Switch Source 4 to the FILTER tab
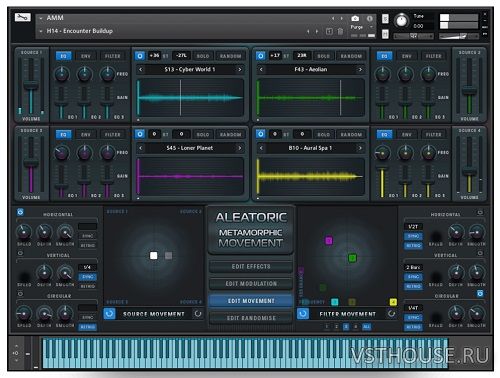 click(433, 135)
